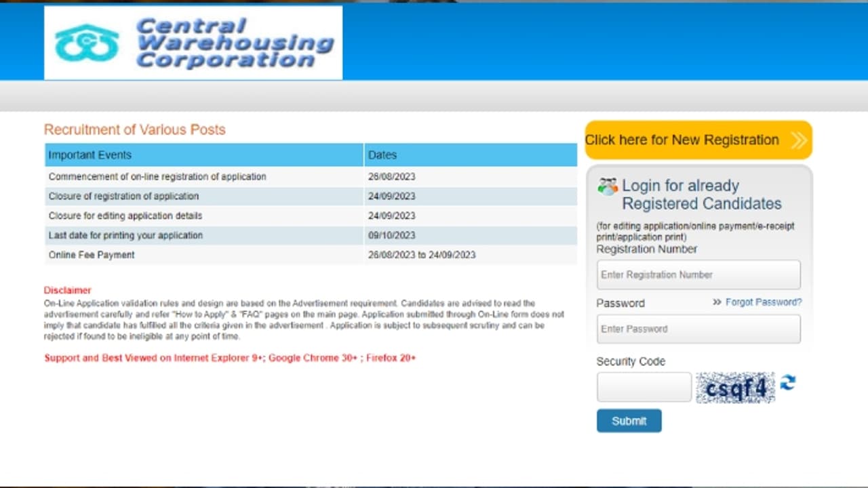Open Click here for New Registration
Viewport: 868px width, 488px height.
pos(682,140)
